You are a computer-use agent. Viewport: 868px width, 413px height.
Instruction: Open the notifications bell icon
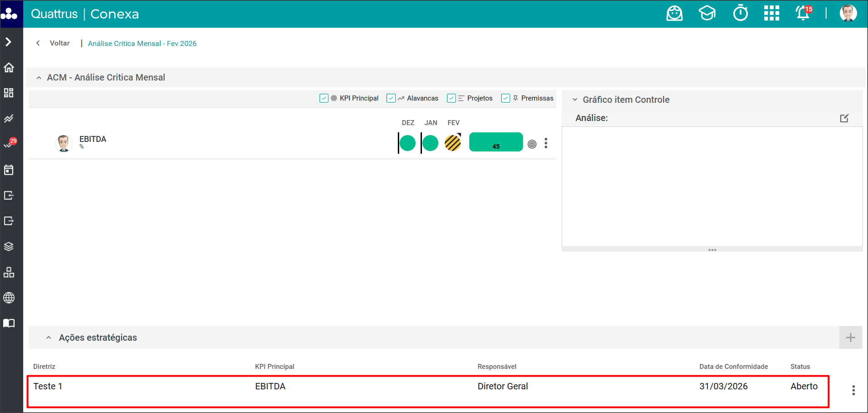pos(803,14)
